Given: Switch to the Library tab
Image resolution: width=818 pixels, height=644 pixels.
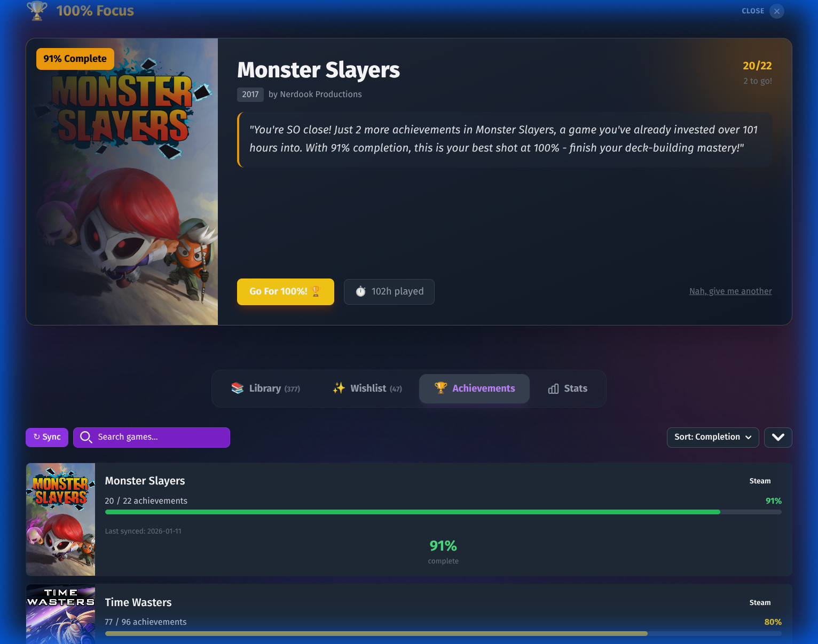Looking at the screenshot, I should point(265,388).
